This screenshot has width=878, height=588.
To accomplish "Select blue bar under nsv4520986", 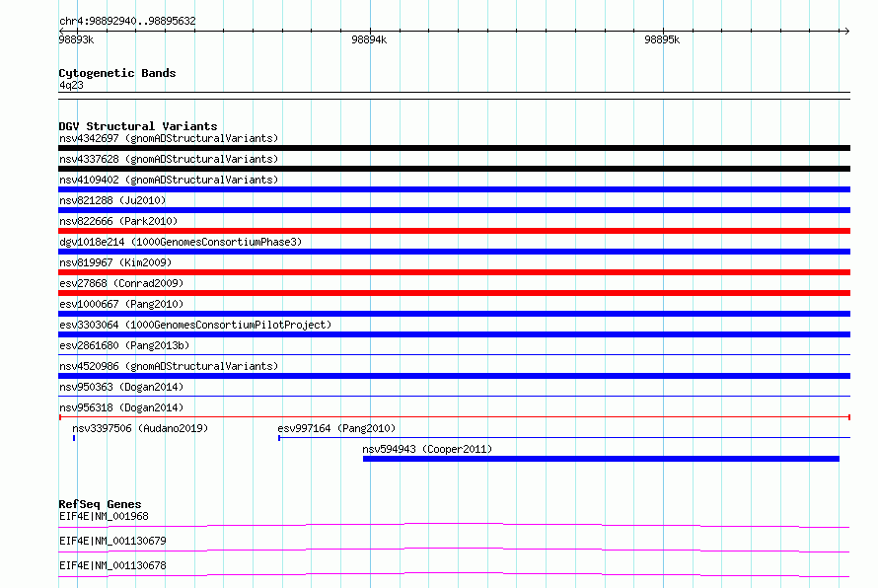I will pos(454,376).
